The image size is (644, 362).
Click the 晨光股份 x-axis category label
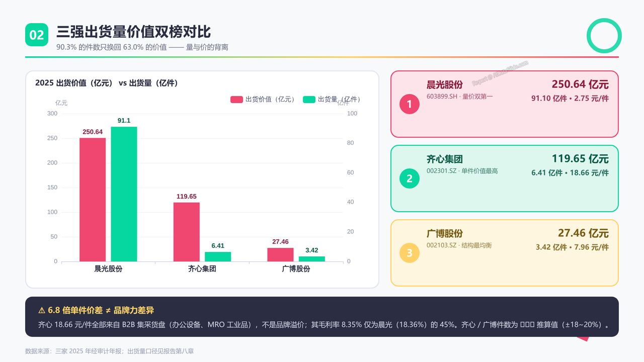coord(108,269)
